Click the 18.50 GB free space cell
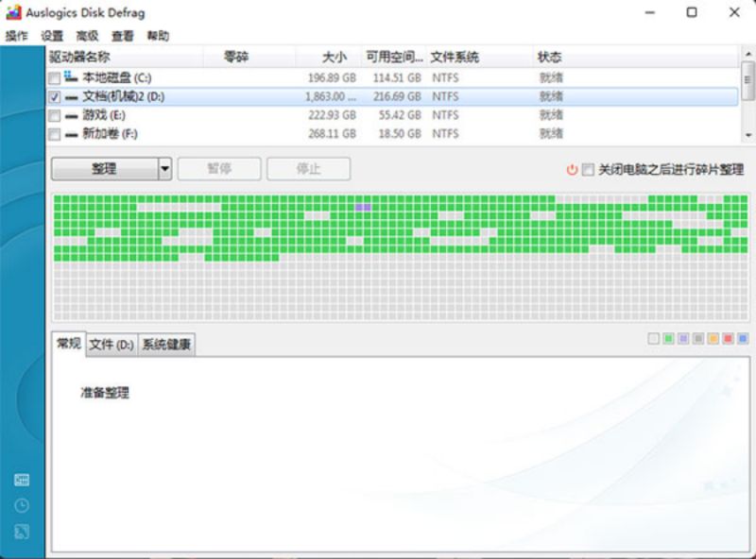This screenshot has height=559, width=756. pyautogui.click(x=400, y=134)
